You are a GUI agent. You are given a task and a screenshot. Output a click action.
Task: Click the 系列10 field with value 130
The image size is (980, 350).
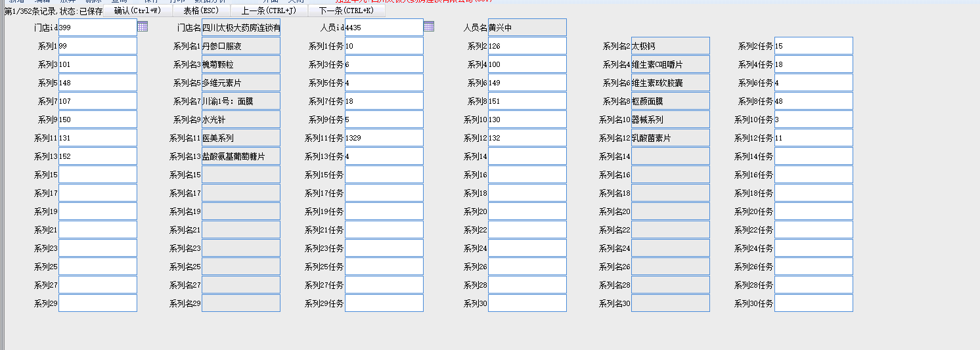click(x=527, y=120)
